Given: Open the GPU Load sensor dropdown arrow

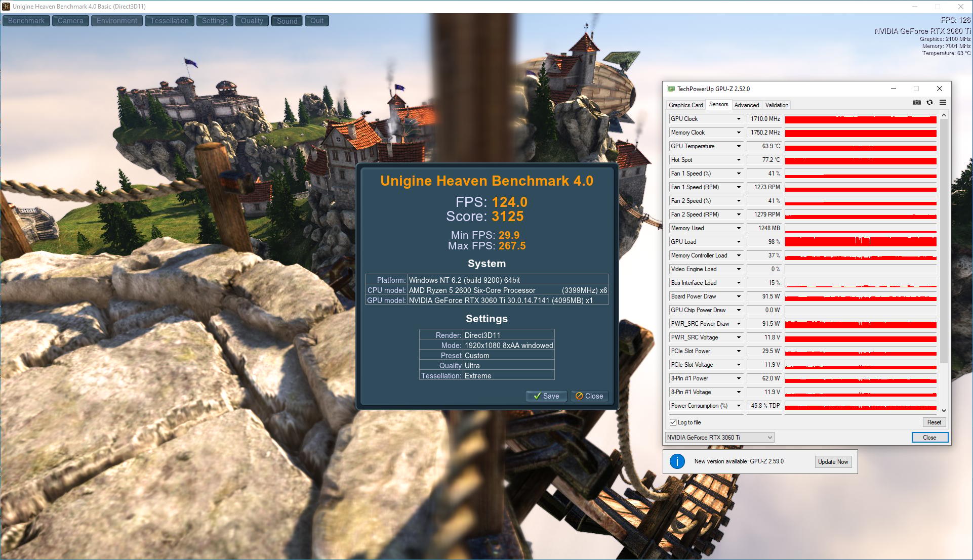Looking at the screenshot, I should pos(739,242).
